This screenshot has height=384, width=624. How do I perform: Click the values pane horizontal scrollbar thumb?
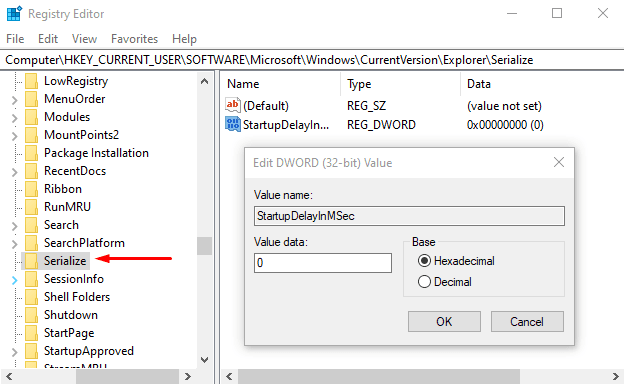(x=379, y=376)
